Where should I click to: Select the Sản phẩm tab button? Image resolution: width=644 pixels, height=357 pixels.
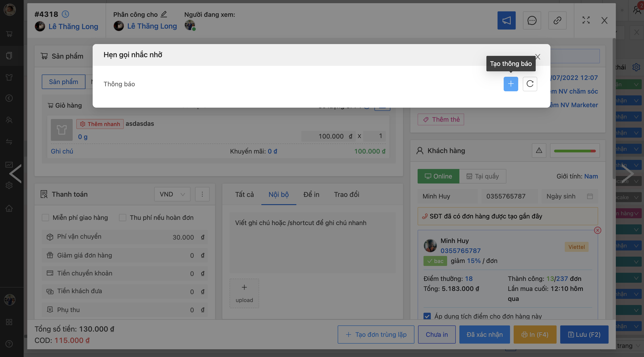[x=63, y=82]
